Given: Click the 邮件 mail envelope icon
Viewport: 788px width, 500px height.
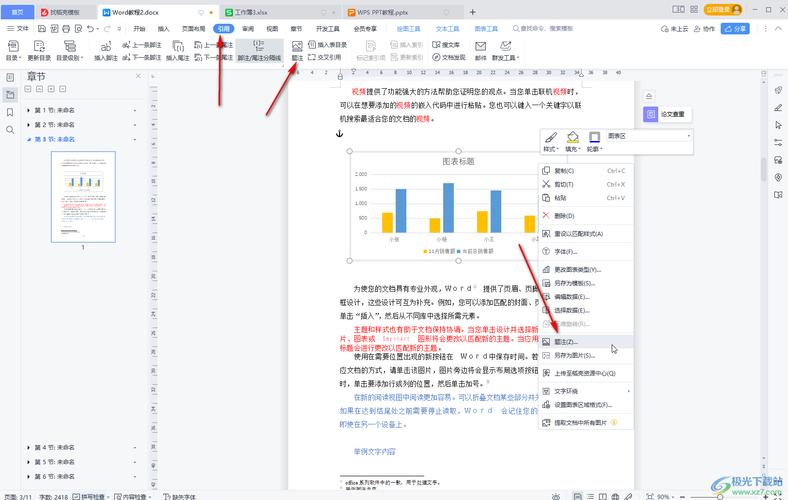Looking at the screenshot, I should click(480, 50).
